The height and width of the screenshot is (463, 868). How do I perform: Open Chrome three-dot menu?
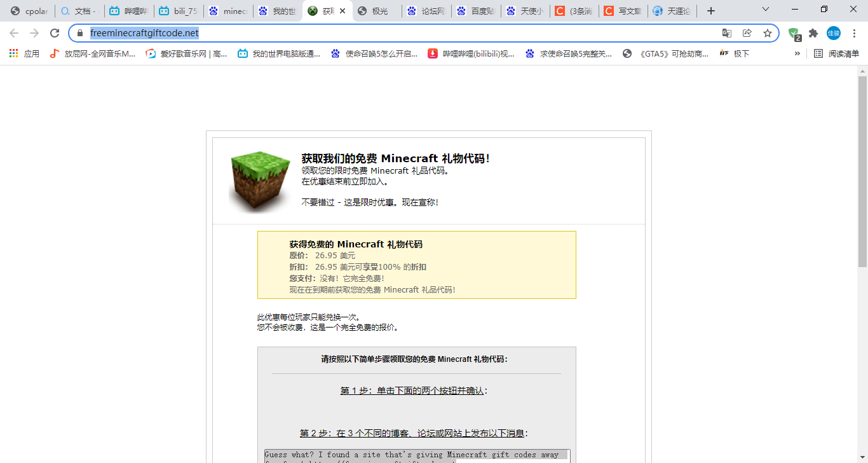[x=854, y=33]
